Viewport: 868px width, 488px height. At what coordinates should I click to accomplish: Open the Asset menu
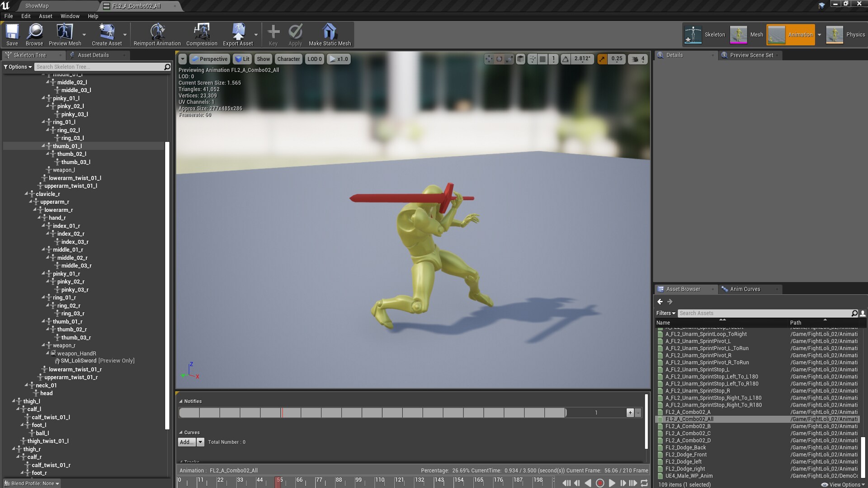point(45,16)
